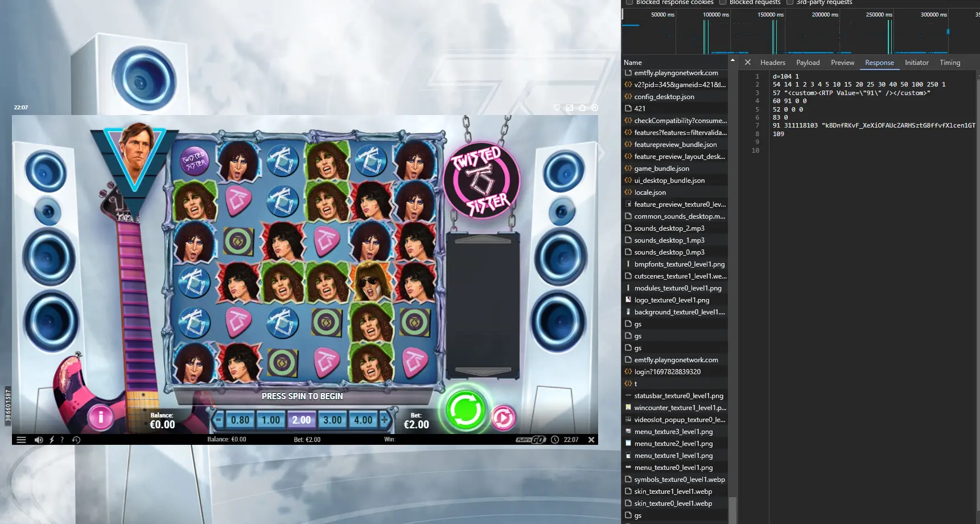Open game history clock-arrow icon
The image size is (980, 524).
coord(76,440)
